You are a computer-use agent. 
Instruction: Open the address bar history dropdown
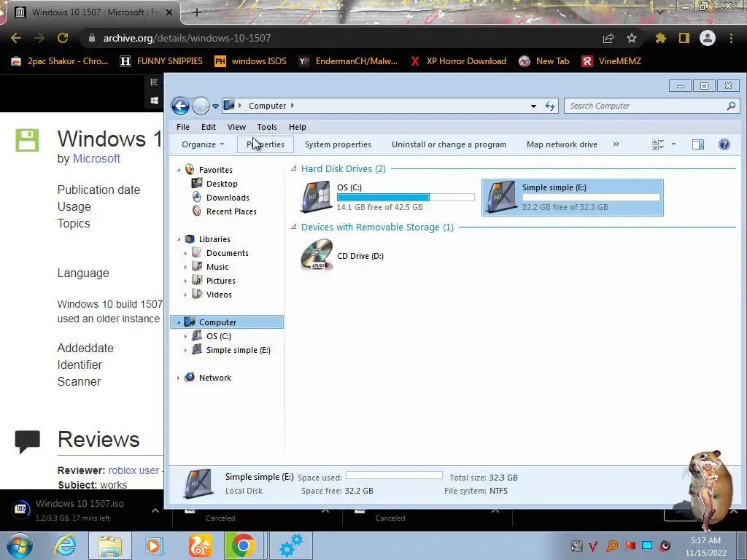533,106
